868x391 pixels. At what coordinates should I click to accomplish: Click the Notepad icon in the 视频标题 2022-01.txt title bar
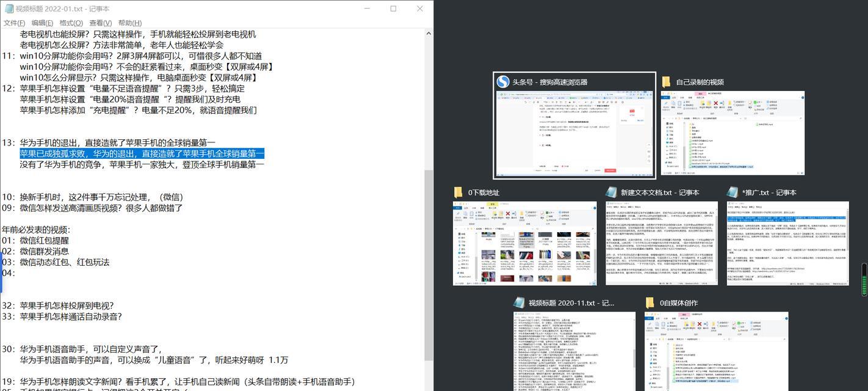[x=8, y=9]
